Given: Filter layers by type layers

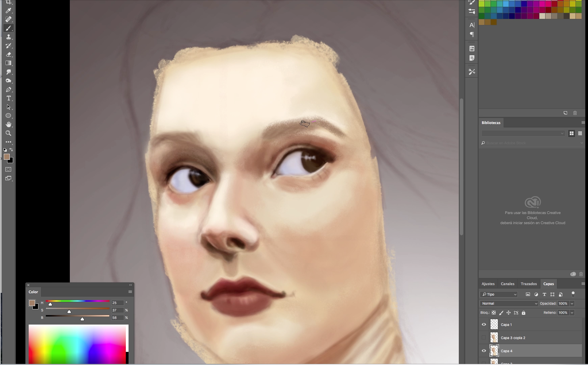Looking at the screenshot, I should click(544, 294).
